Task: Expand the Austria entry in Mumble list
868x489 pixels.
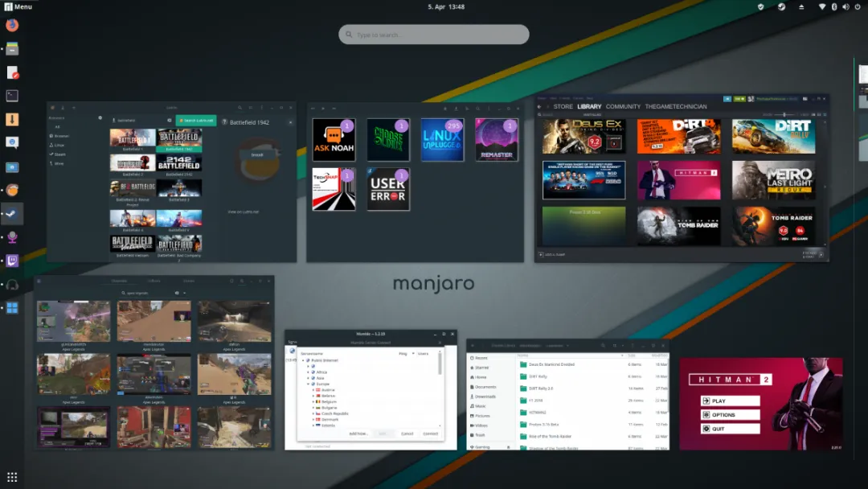Action: pos(313,390)
